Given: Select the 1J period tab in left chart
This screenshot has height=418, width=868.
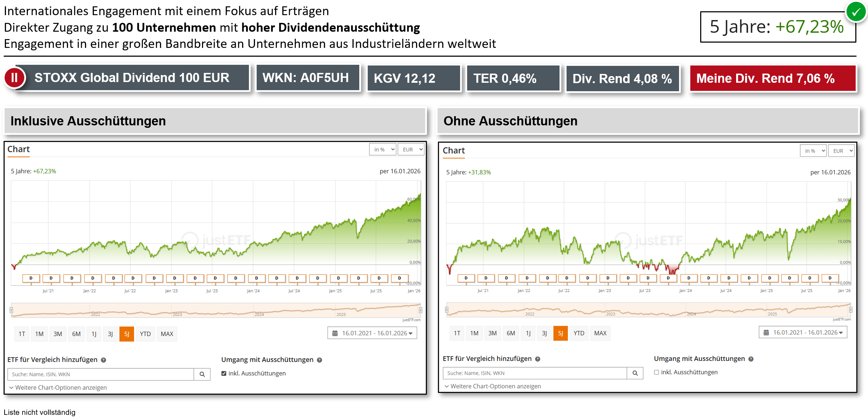Looking at the screenshot, I should (94, 334).
